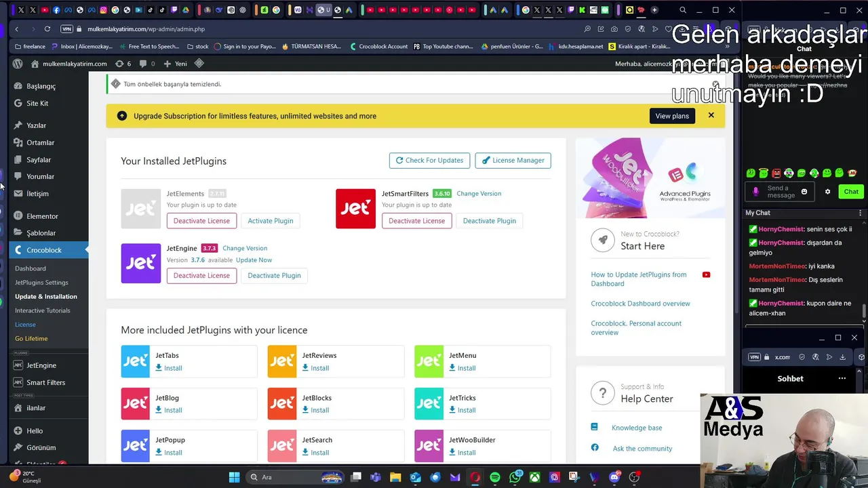Deactivate Plugin for JetSmartFilters
Viewport: 868px width, 488px height.
tap(490, 221)
